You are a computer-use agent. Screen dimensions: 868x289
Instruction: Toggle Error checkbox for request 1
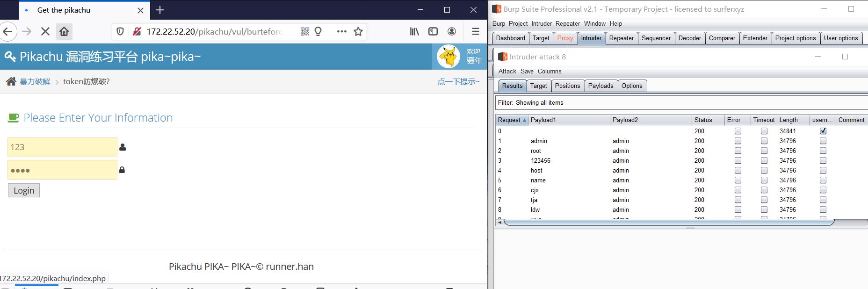[x=738, y=141]
